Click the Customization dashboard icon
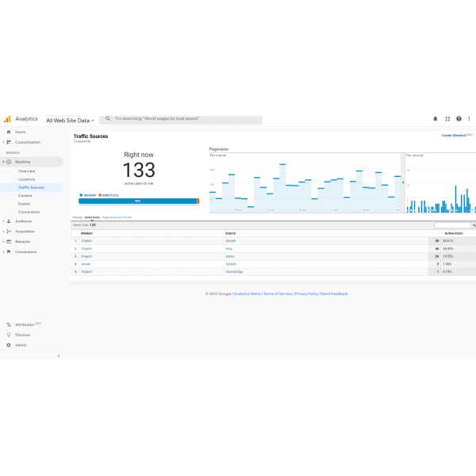476x476 pixels. point(9,142)
